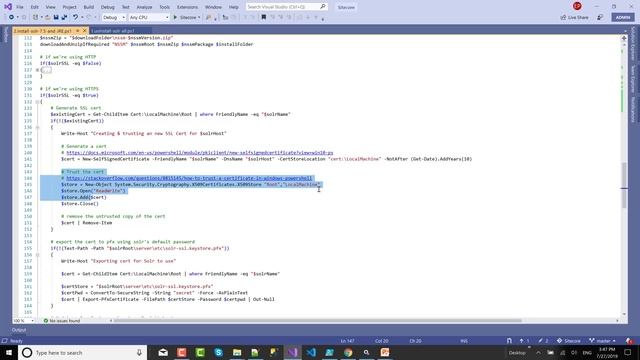Click the new project toolbar icon
Screen dimensions: 640x360
click(x=36, y=18)
